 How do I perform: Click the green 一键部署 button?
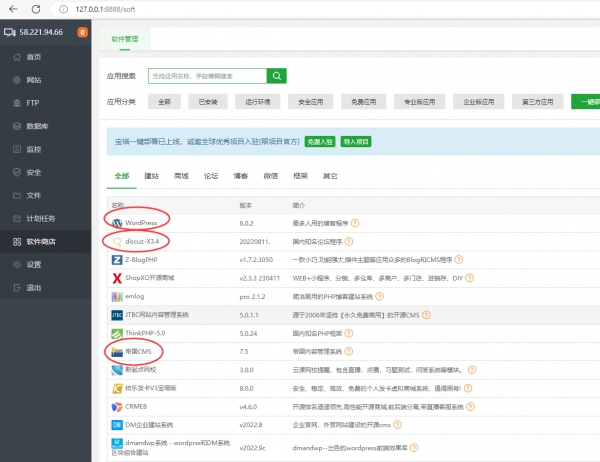coord(586,102)
